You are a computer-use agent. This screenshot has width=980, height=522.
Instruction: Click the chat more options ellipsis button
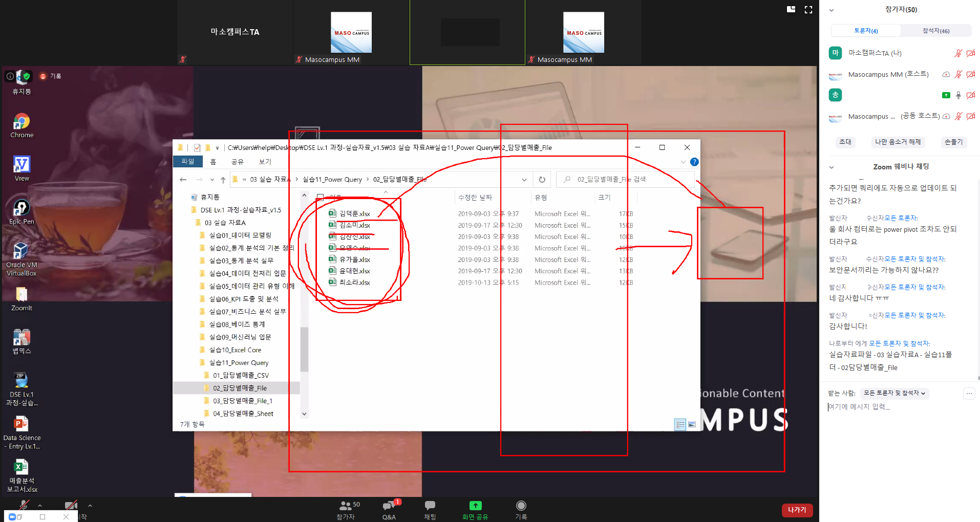point(969,394)
